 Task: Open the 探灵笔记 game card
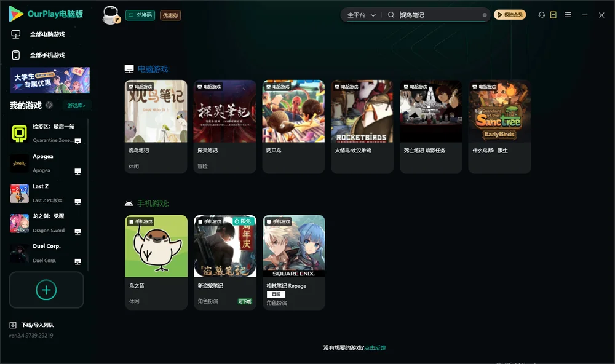[x=224, y=127]
